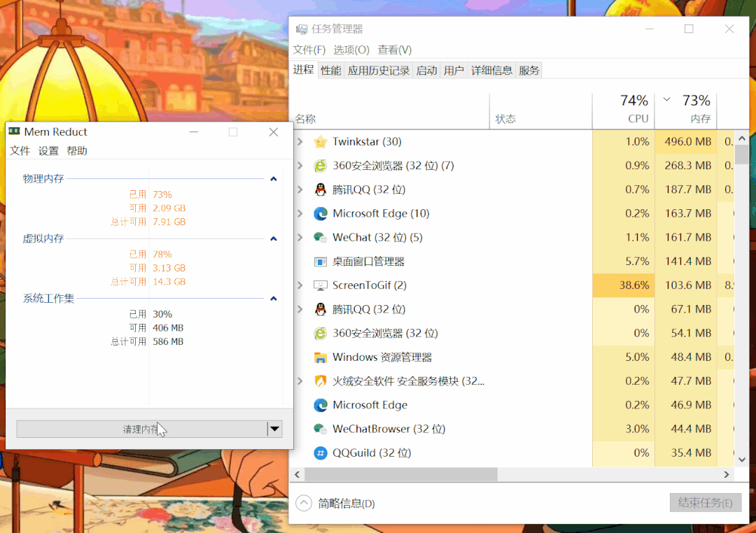Click the horizontal scrollbar left arrow
756x533 pixels.
tap(297, 475)
